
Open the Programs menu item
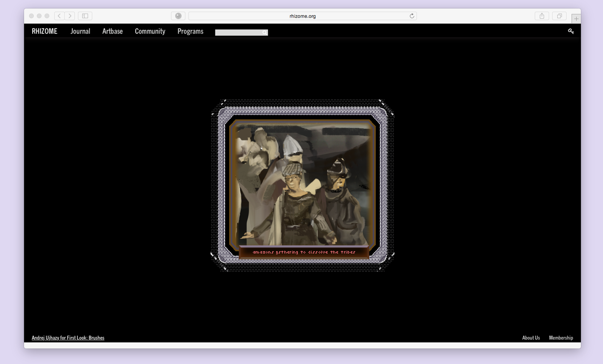pos(190,31)
